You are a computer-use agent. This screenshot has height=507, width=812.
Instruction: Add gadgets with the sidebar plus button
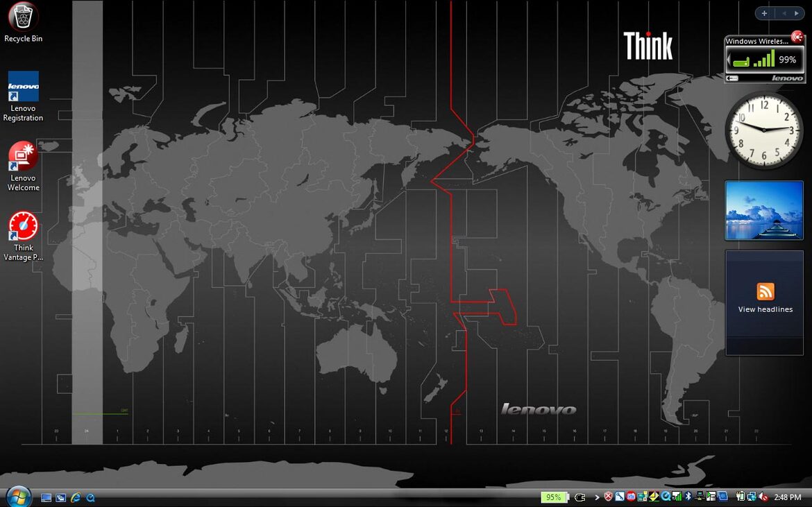tap(764, 13)
